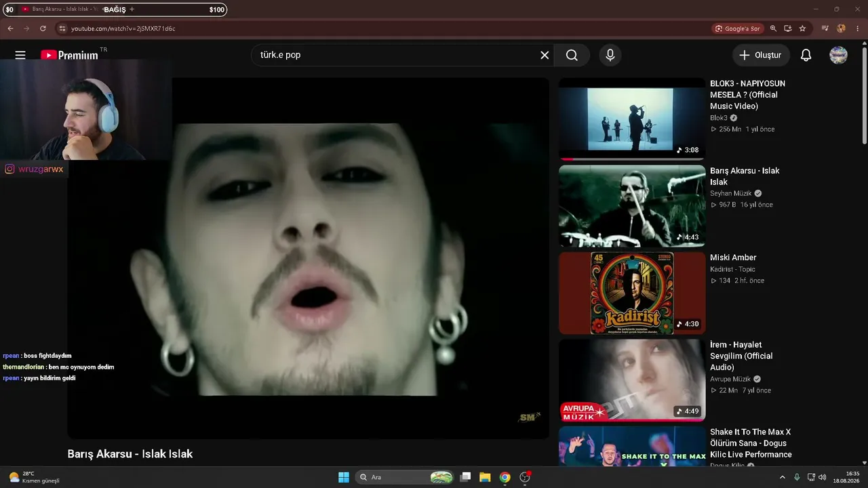Viewport: 868px width, 488px height.
Task: Open a new tab with the plus
Action: [132, 9]
